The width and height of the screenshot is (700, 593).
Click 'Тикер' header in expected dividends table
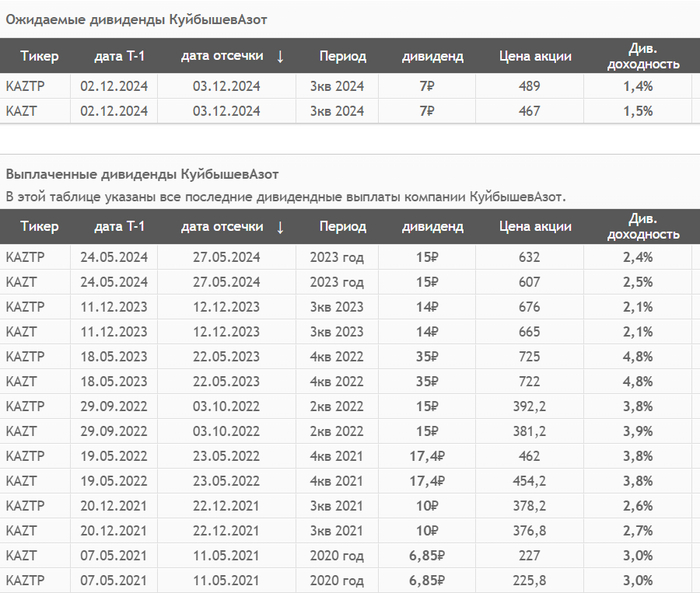point(39,56)
